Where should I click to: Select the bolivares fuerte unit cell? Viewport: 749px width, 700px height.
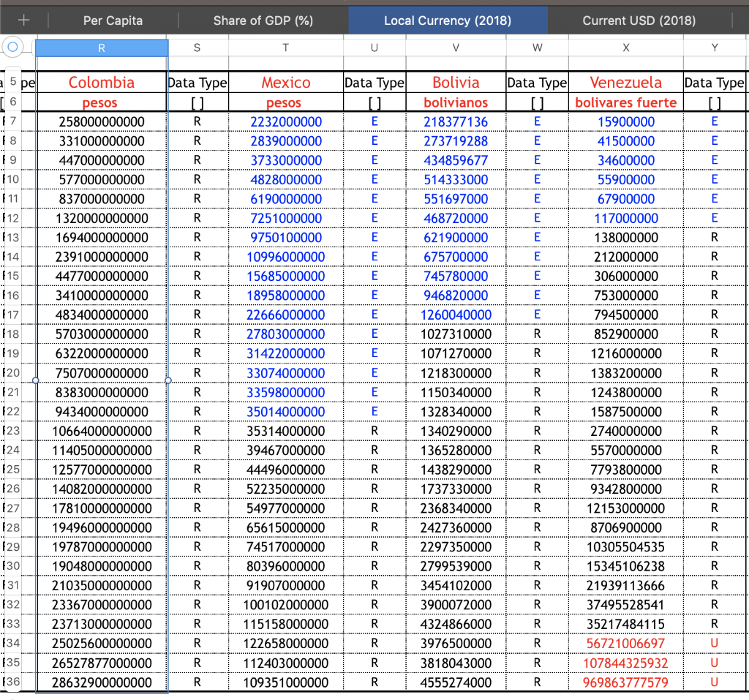tap(626, 102)
